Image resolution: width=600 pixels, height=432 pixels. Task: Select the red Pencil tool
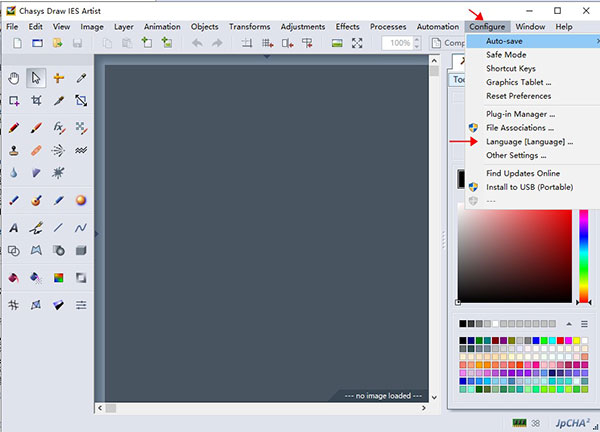[14, 128]
